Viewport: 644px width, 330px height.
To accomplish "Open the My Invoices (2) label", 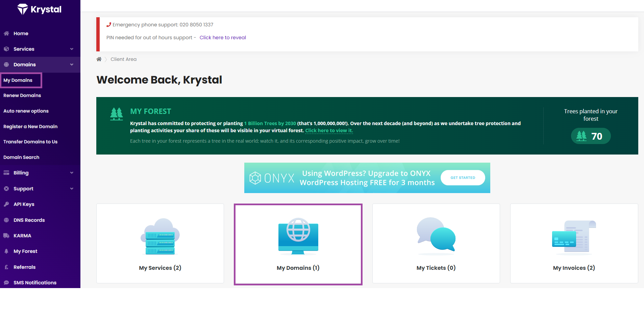I will click(x=574, y=268).
